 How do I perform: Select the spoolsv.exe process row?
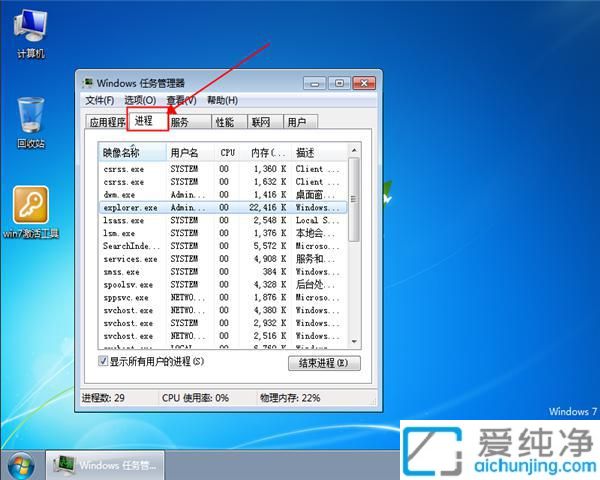pyautogui.click(x=223, y=284)
